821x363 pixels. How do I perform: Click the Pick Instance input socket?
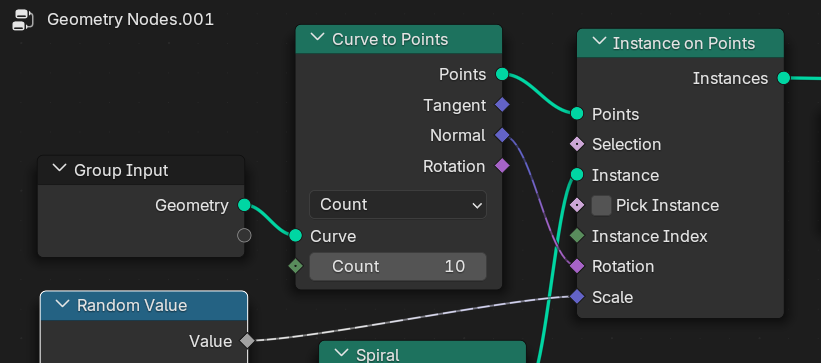[x=576, y=205]
